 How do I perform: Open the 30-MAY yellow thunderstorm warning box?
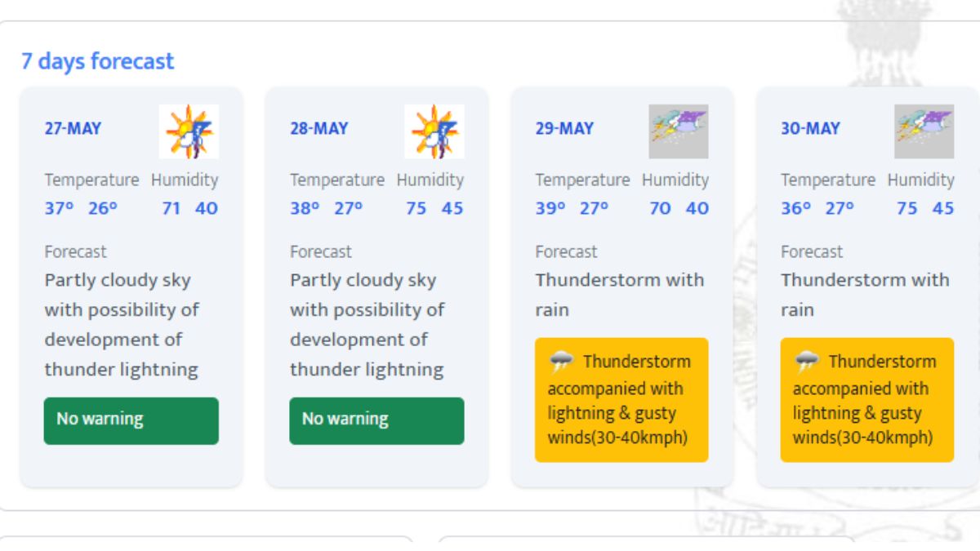[x=866, y=400]
